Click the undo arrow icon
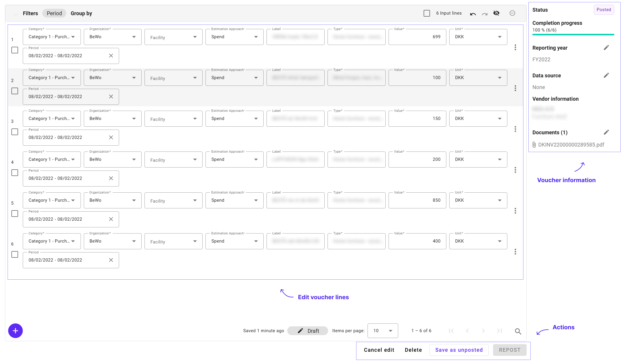This screenshot has width=625, height=364. click(473, 14)
